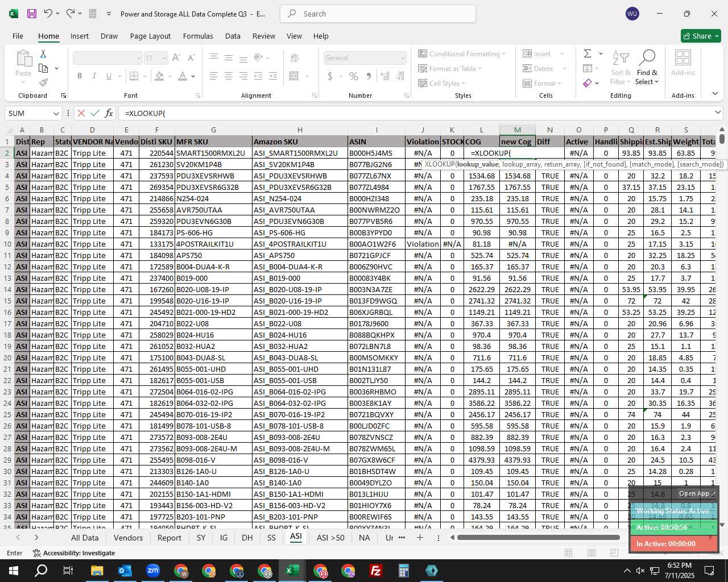Open the File menu
Image resolution: width=728 pixels, height=582 pixels.
tap(18, 36)
